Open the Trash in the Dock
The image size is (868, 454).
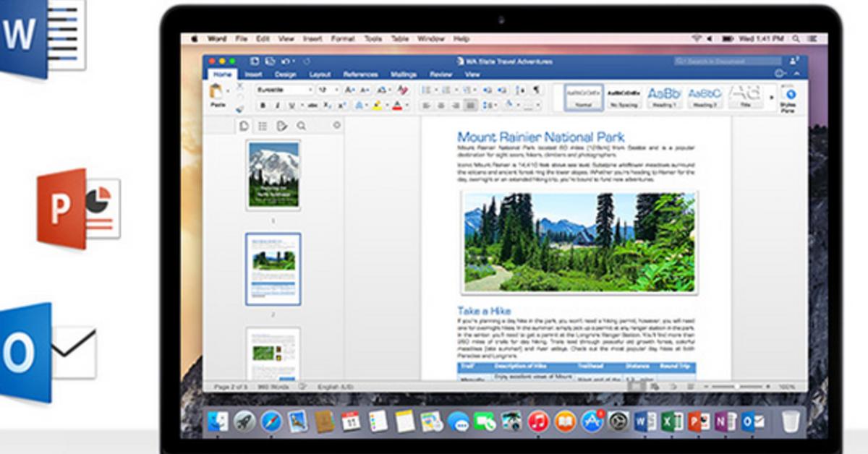coord(791,420)
